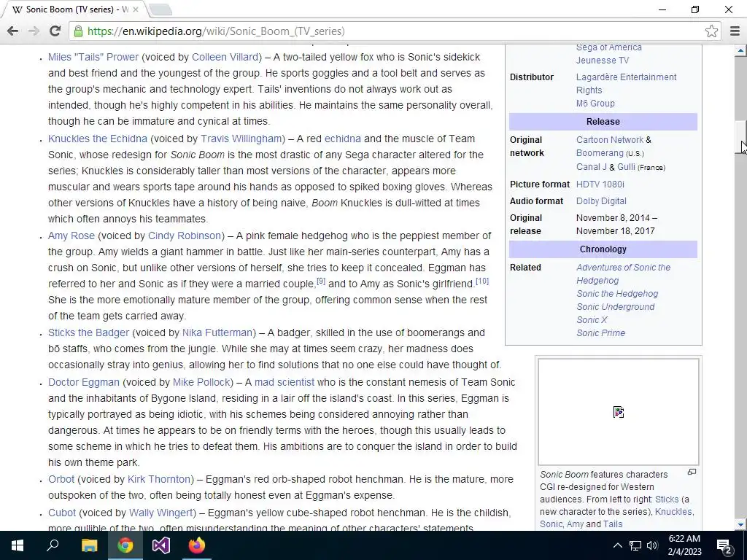Open the Boomerang network link
Image resolution: width=747 pixels, height=560 pixels.
(x=600, y=153)
